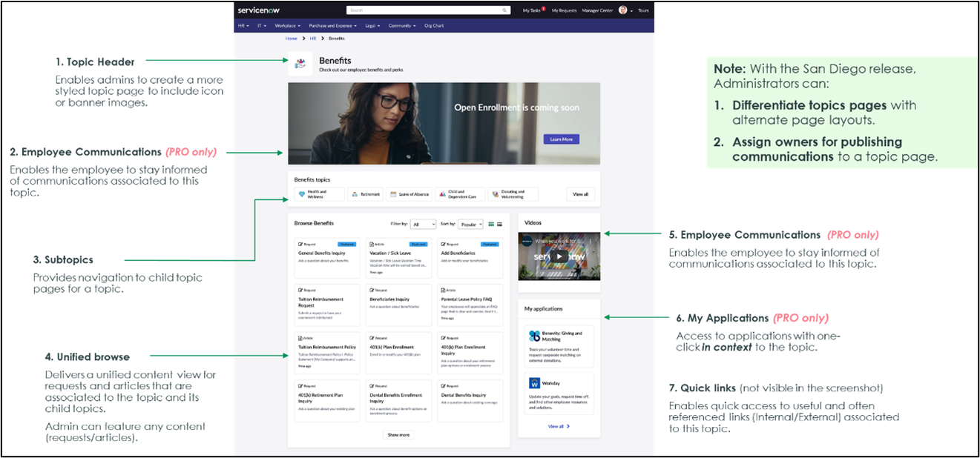Click the Benefits topic header icon
This screenshot has height=458, width=980.
(x=299, y=64)
